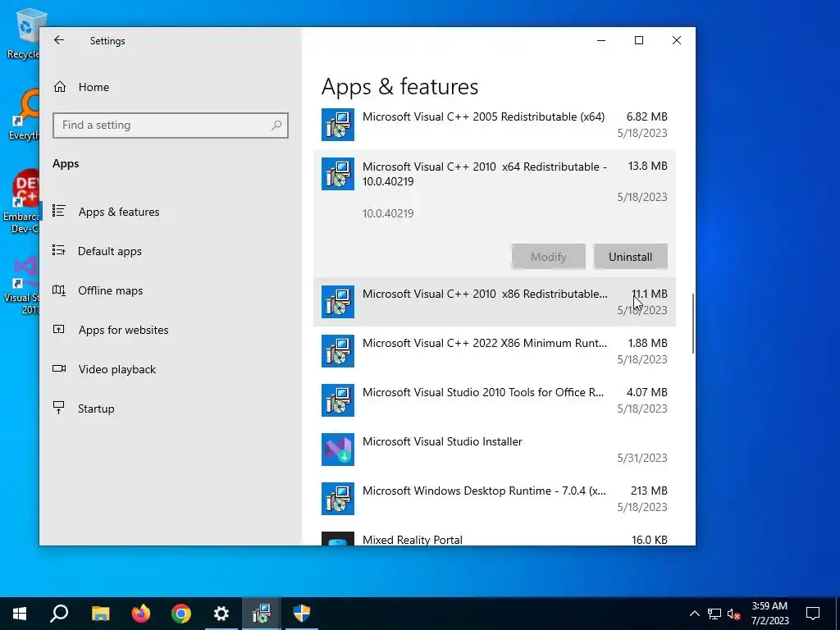Select Microsoft Windows Desktop Runtime - 7.0.4 entry
The image size is (840, 630).
[x=494, y=499]
